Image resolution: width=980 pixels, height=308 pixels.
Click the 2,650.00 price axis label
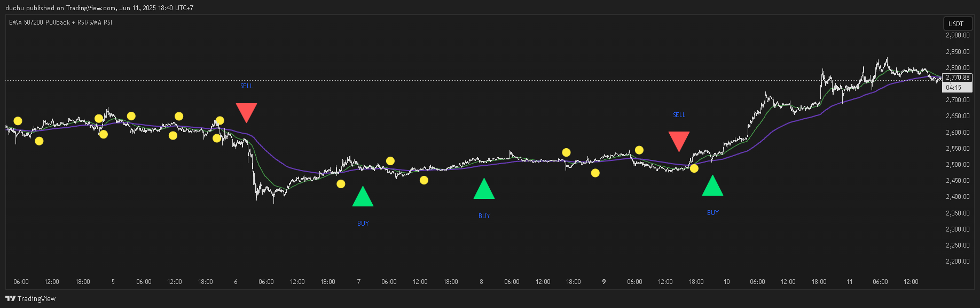(x=958, y=116)
